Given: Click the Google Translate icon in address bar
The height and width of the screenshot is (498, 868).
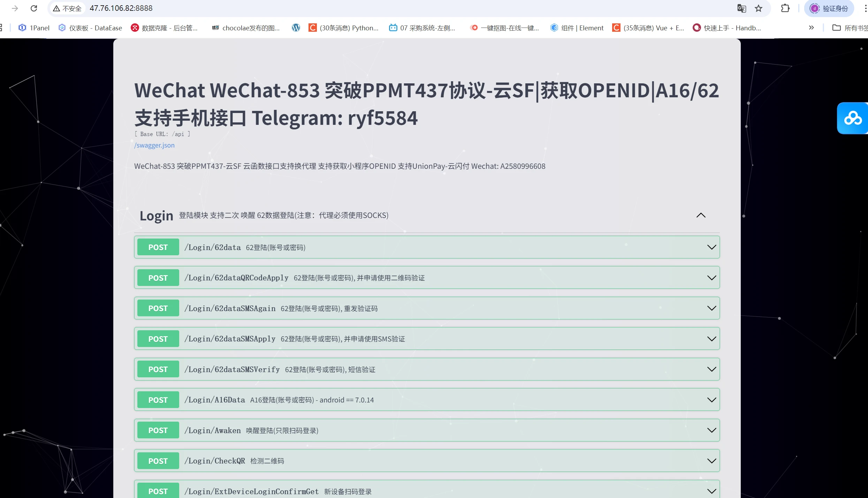Looking at the screenshot, I should (741, 8).
